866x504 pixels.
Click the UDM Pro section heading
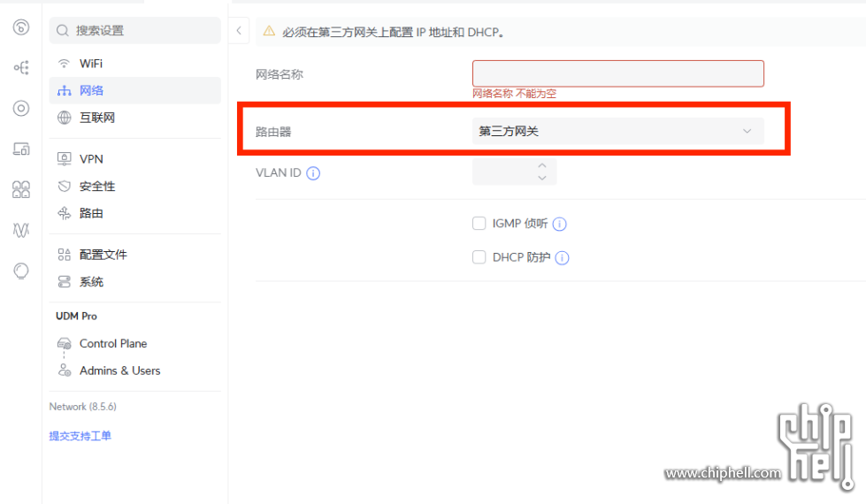click(76, 317)
